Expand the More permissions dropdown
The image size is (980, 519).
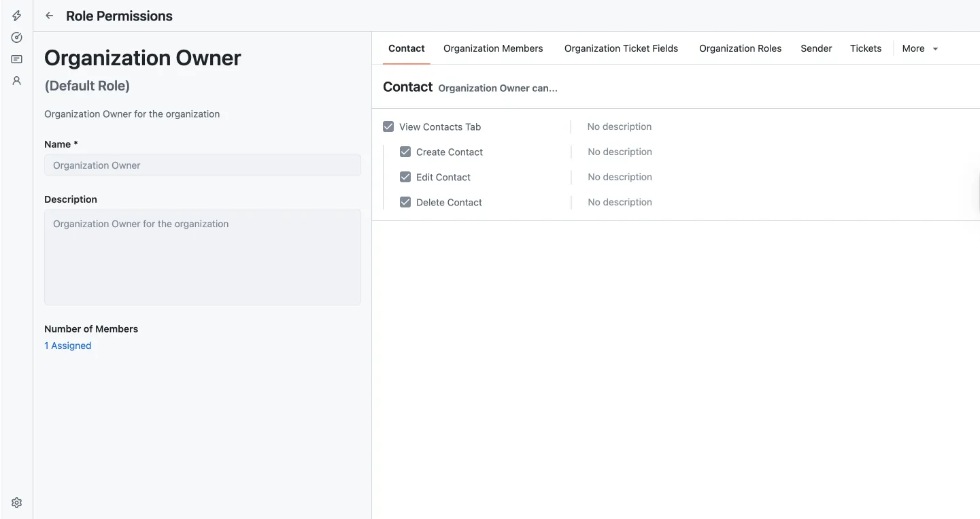[919, 48]
